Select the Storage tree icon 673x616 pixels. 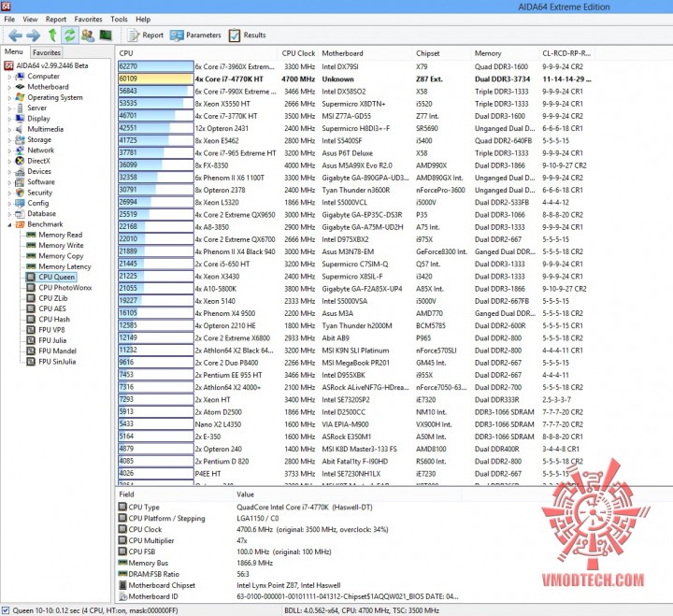(x=20, y=139)
